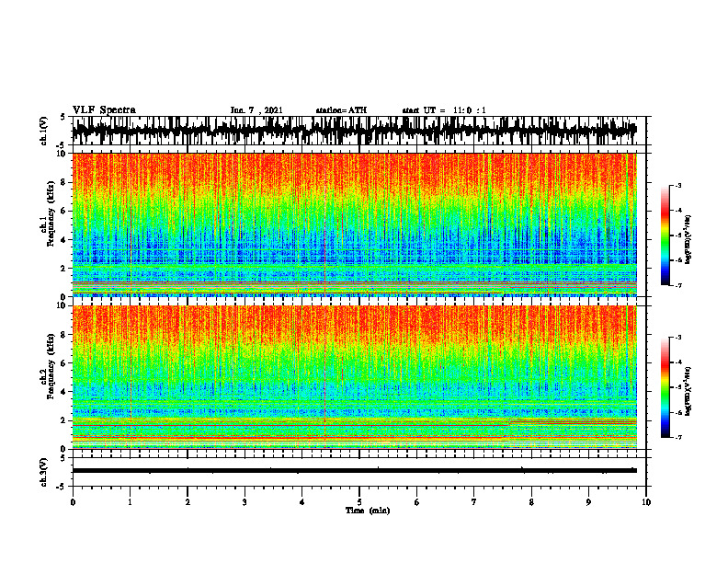Viewport: 728px width, 563px height.
Task: Select the ch.1 voltage waveform panel
Action: coord(358,131)
